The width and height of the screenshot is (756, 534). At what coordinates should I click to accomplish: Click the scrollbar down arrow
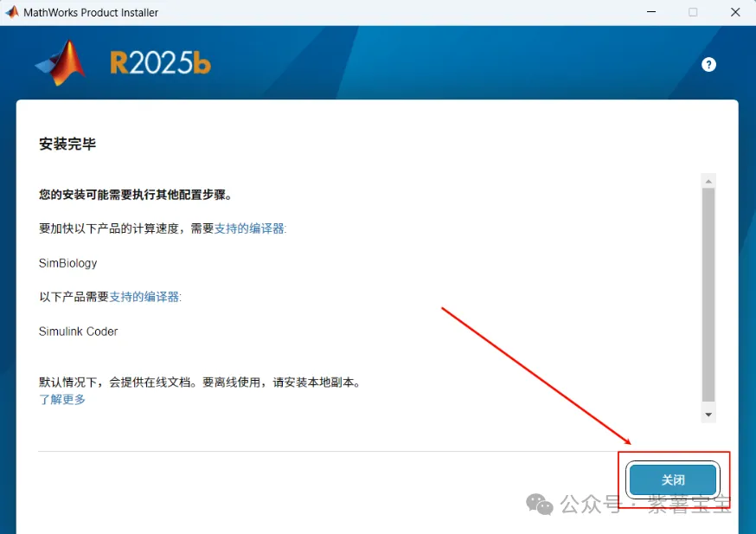pos(708,415)
